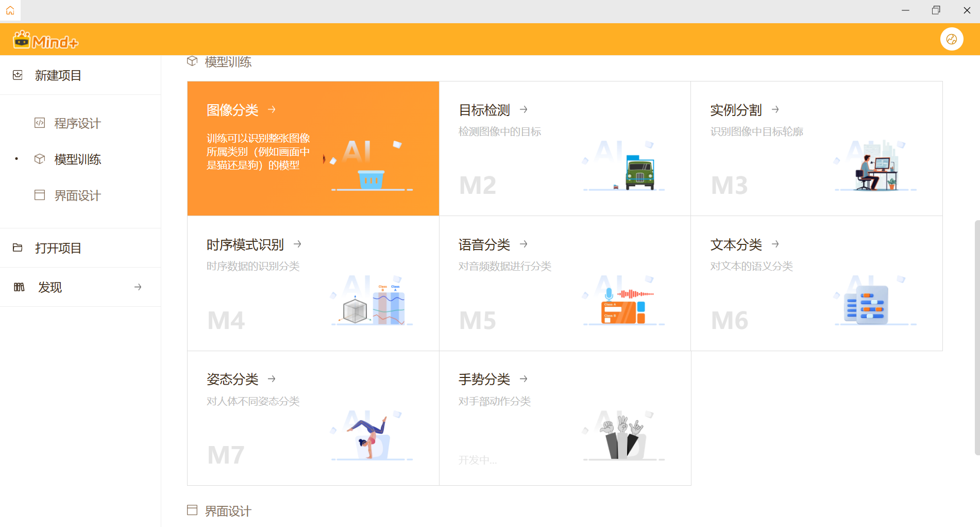This screenshot has width=980, height=527.
Task: Click the 新建项目 sidebar icon
Action: tap(18, 75)
